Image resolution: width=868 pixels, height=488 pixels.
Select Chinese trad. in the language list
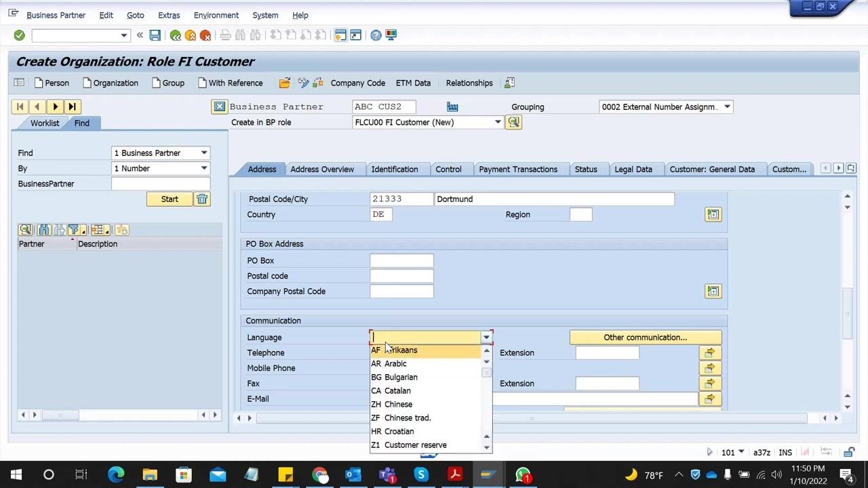click(x=426, y=418)
